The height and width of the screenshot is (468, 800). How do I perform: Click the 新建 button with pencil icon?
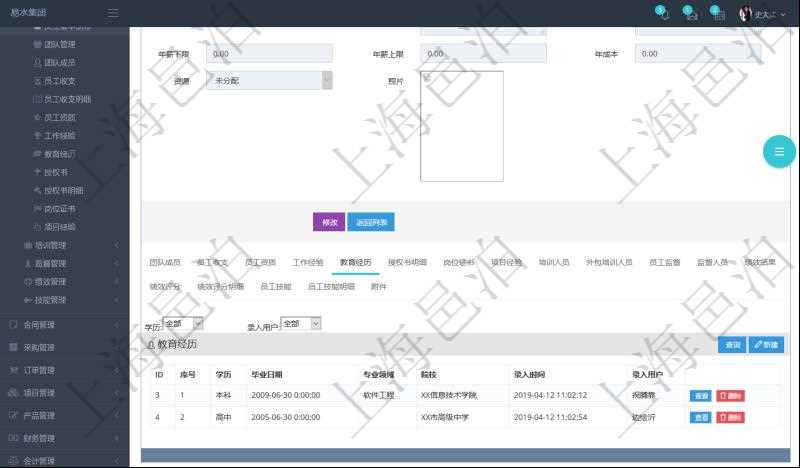pyautogui.click(x=766, y=345)
